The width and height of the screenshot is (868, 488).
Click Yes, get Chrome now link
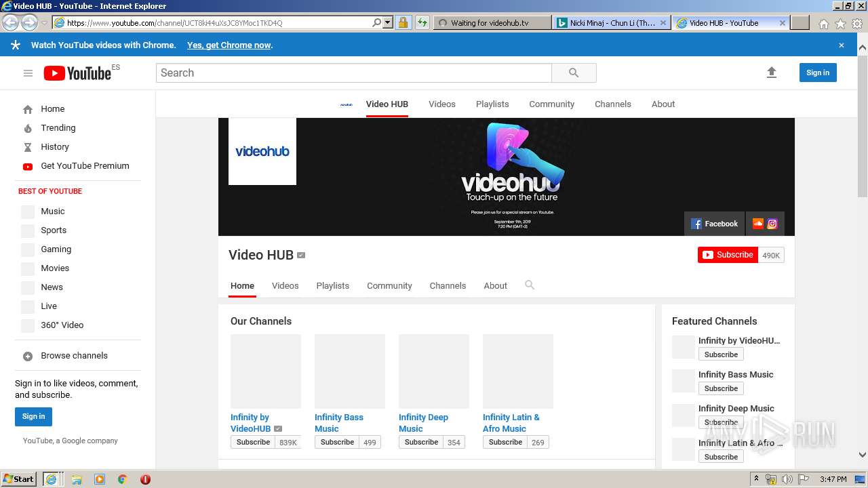229,45
